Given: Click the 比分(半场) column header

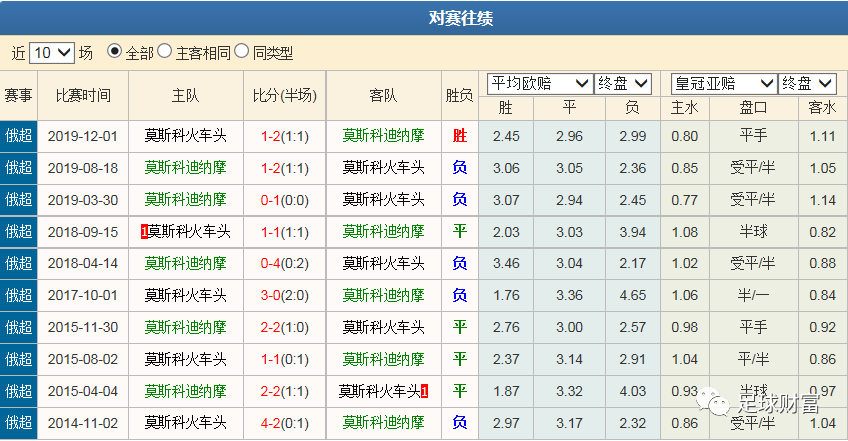Looking at the screenshot, I should 284,96.
